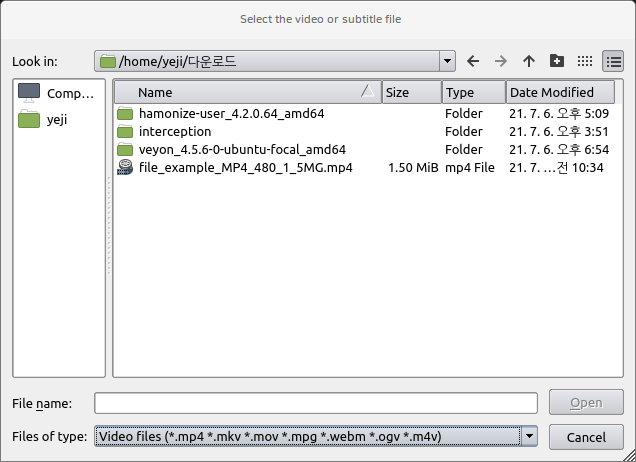Select the hamonize-user_4.2.0.64_amd64 folder
The image size is (636, 462).
tap(231, 113)
